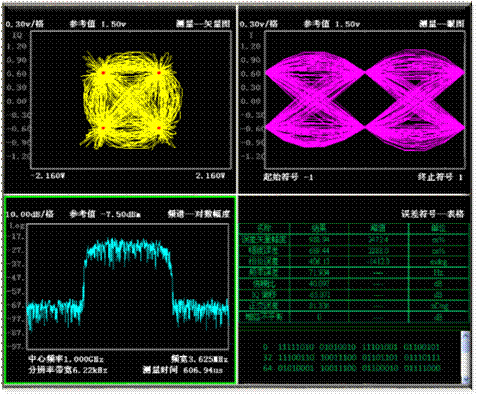Select the 起始符号 -1 setting
Viewport: 477px width, 395px height.
[288, 177]
